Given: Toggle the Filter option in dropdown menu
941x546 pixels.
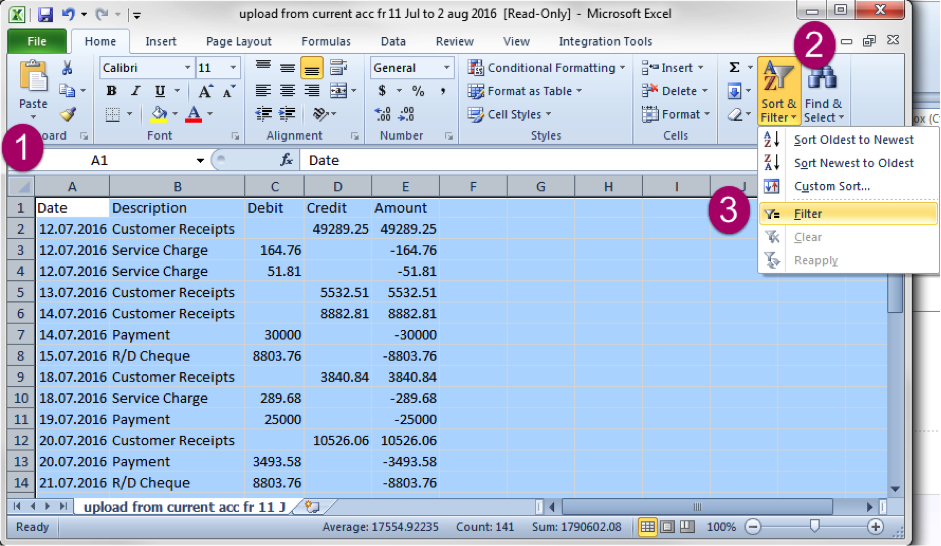Looking at the screenshot, I should click(x=807, y=214).
